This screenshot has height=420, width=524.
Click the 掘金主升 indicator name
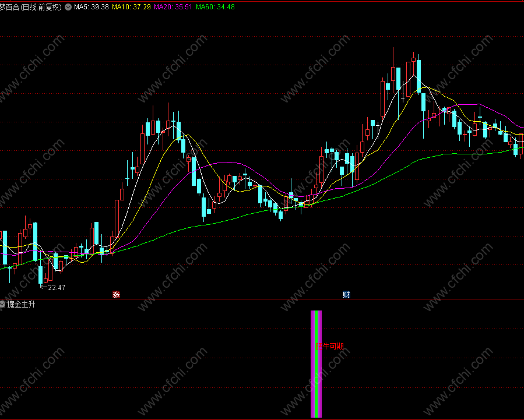pyautogui.click(x=21, y=304)
